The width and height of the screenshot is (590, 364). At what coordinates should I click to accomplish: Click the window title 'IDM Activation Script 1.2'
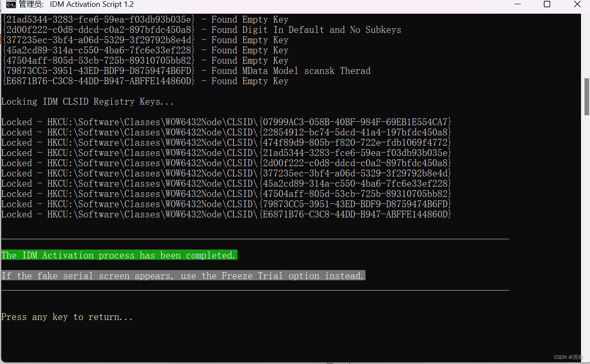click(92, 5)
